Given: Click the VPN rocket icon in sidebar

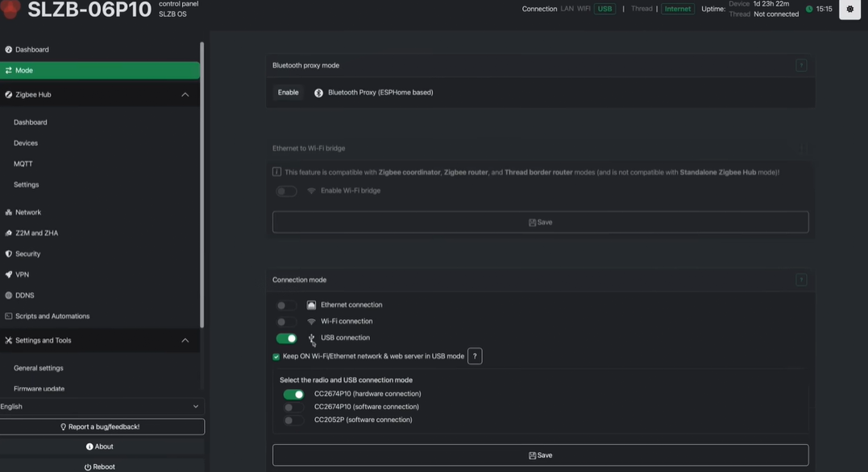Looking at the screenshot, I should pyautogui.click(x=8, y=275).
